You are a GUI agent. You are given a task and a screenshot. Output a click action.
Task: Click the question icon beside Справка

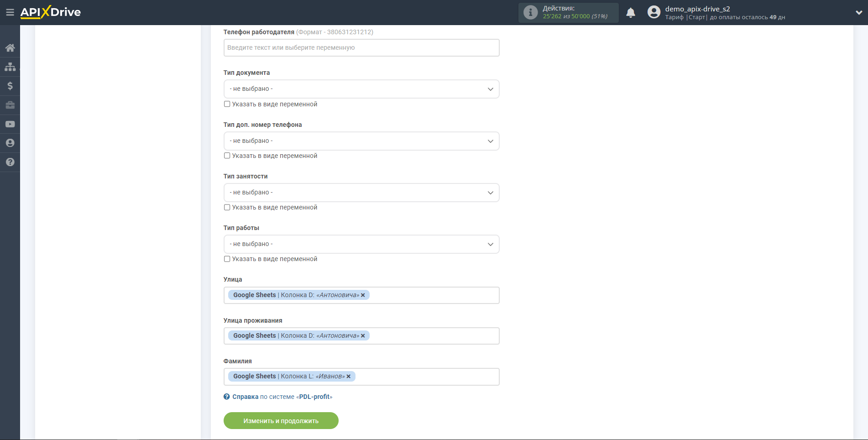(x=227, y=397)
